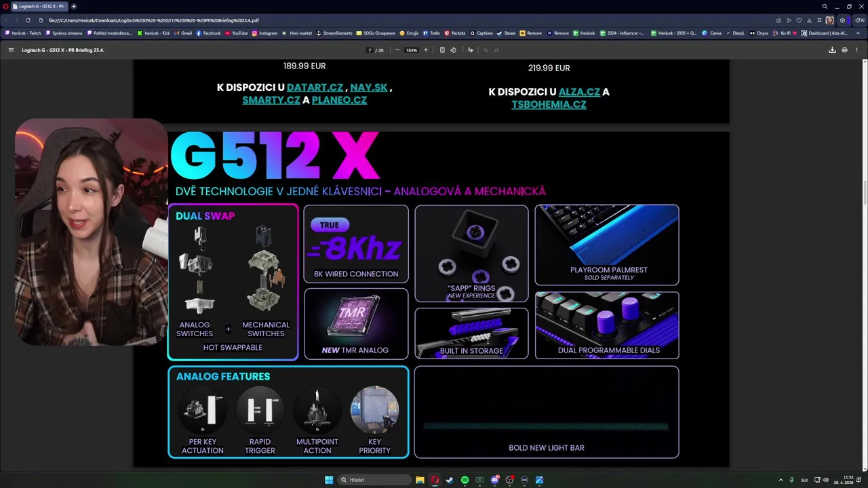Open the YouTube bookmark
Screen dimensions: 868x488
pyautogui.click(x=237, y=33)
